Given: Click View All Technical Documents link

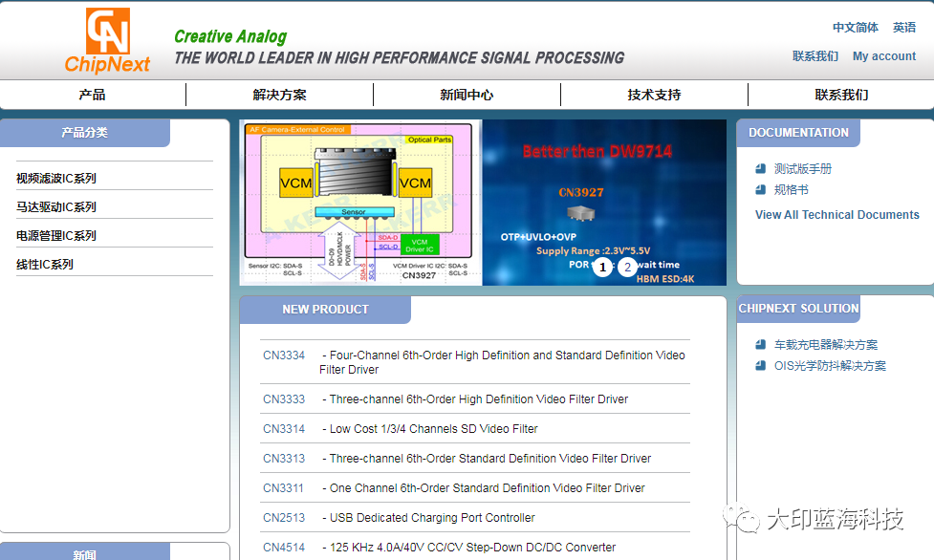Looking at the screenshot, I should click(x=836, y=215).
